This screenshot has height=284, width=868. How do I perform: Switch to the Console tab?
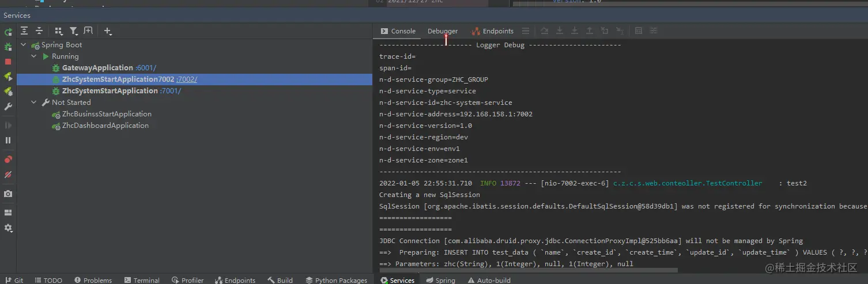point(398,31)
